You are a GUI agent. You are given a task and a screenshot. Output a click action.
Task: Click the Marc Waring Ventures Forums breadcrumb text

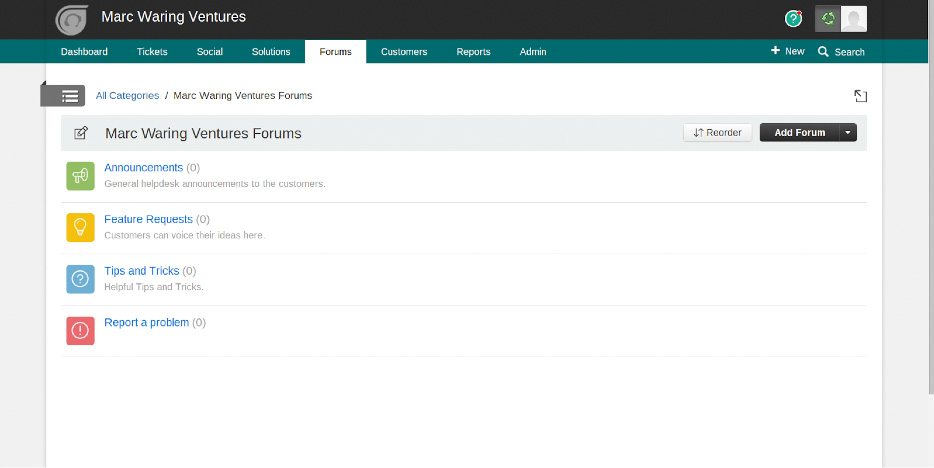click(x=242, y=96)
